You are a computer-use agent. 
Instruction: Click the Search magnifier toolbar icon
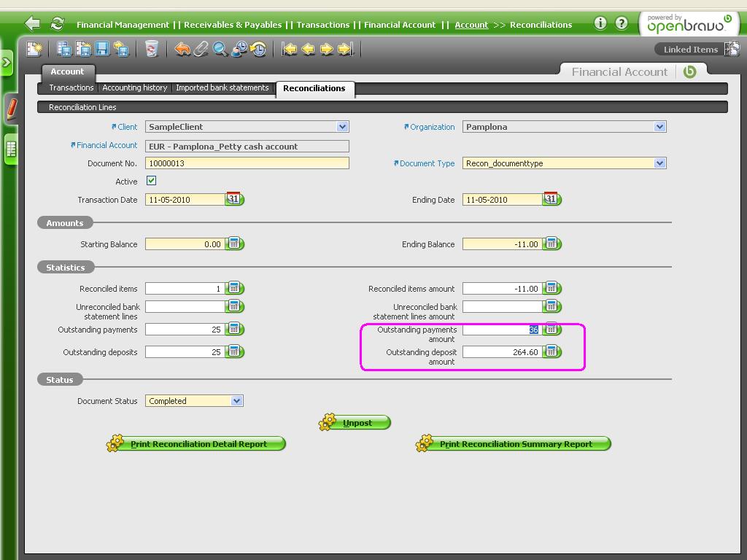coord(220,49)
